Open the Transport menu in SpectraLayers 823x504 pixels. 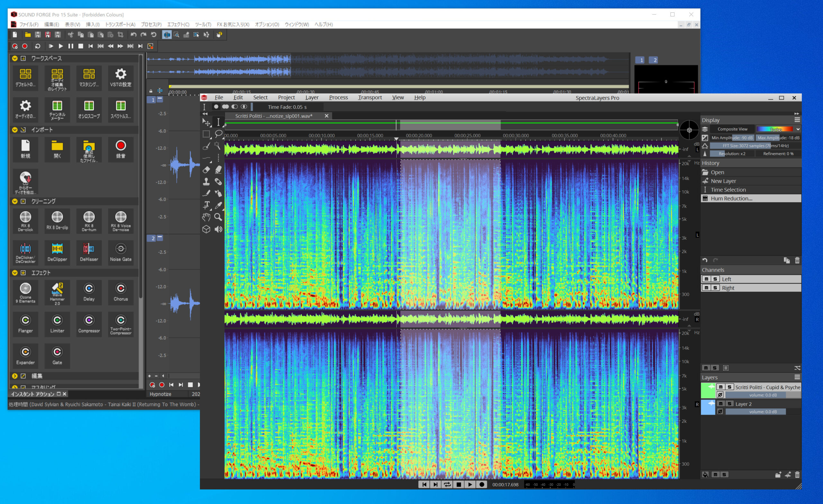click(x=370, y=97)
